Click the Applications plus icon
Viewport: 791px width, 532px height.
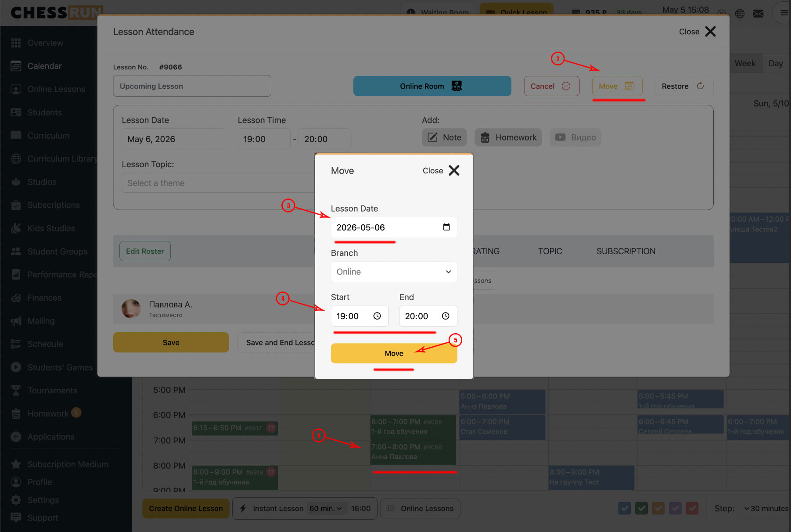click(x=16, y=437)
